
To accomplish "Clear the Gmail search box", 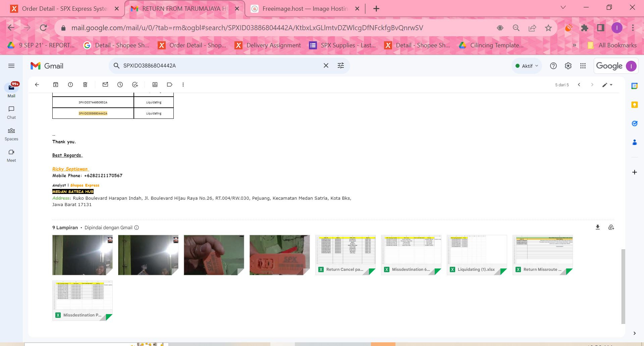I will [x=326, y=66].
